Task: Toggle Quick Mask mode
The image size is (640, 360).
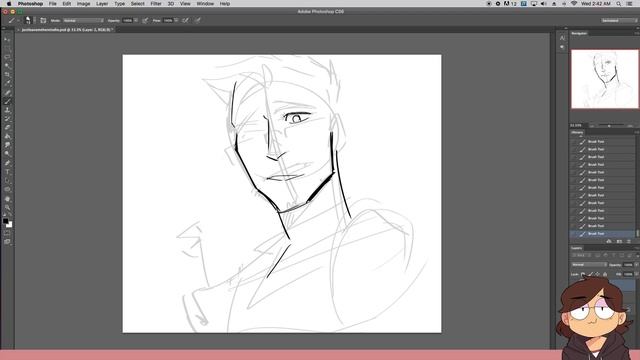Action: [x=7, y=233]
